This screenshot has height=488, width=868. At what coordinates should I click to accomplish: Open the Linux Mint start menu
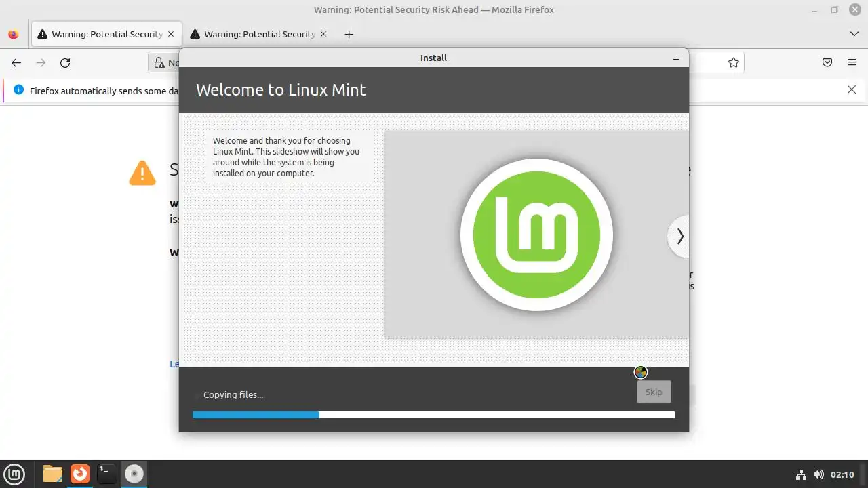click(x=14, y=473)
